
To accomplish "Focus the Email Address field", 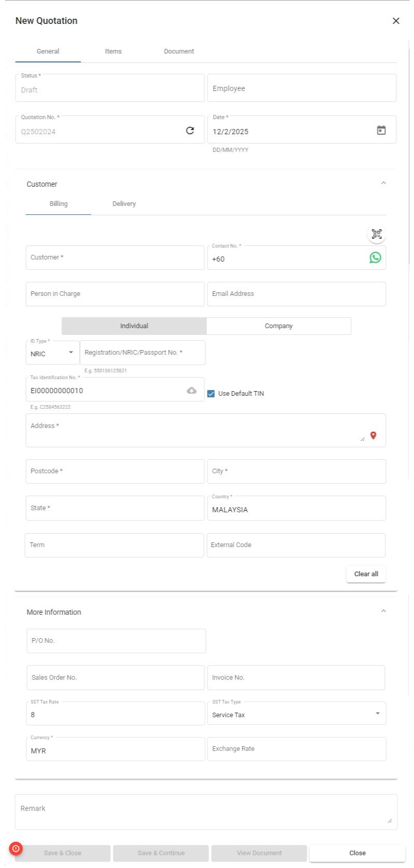I will coord(296,294).
